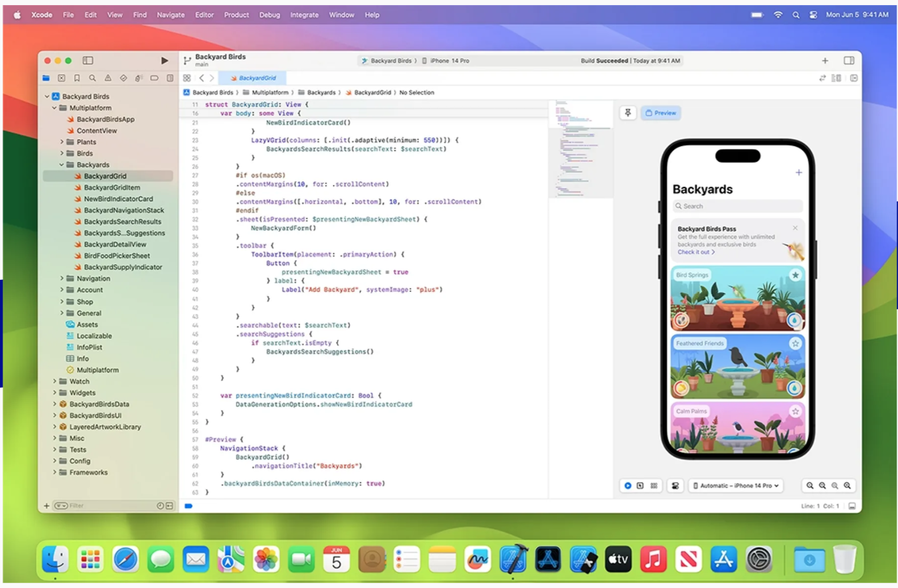Screen dimensions: 898x588
Task: Collapse the Backyards folder
Action: click(62, 165)
